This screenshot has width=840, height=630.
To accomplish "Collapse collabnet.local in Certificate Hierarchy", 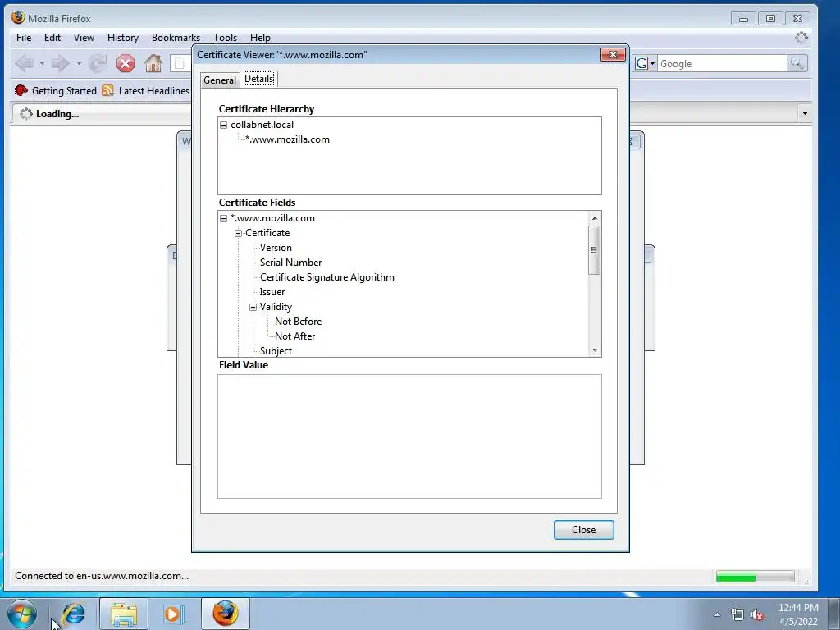I will click(x=223, y=125).
